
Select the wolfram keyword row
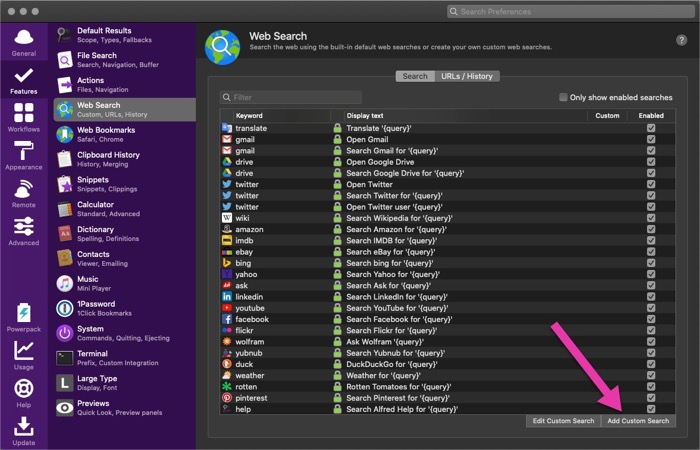pyautogui.click(x=447, y=342)
